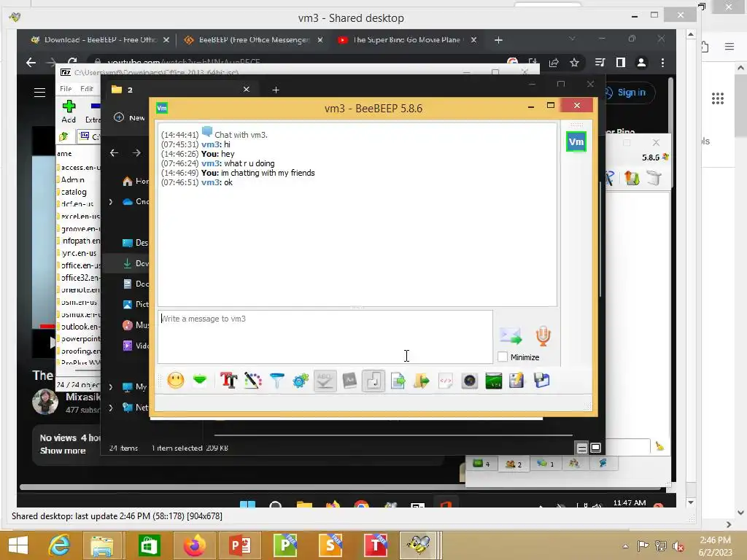
Task: Open the chats tab labeled 1
Action: point(546,463)
